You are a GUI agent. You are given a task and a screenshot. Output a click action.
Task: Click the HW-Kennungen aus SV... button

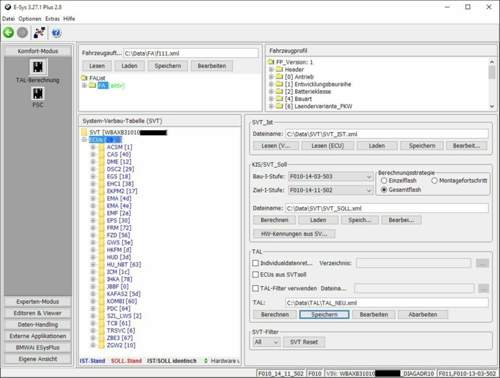click(x=294, y=234)
